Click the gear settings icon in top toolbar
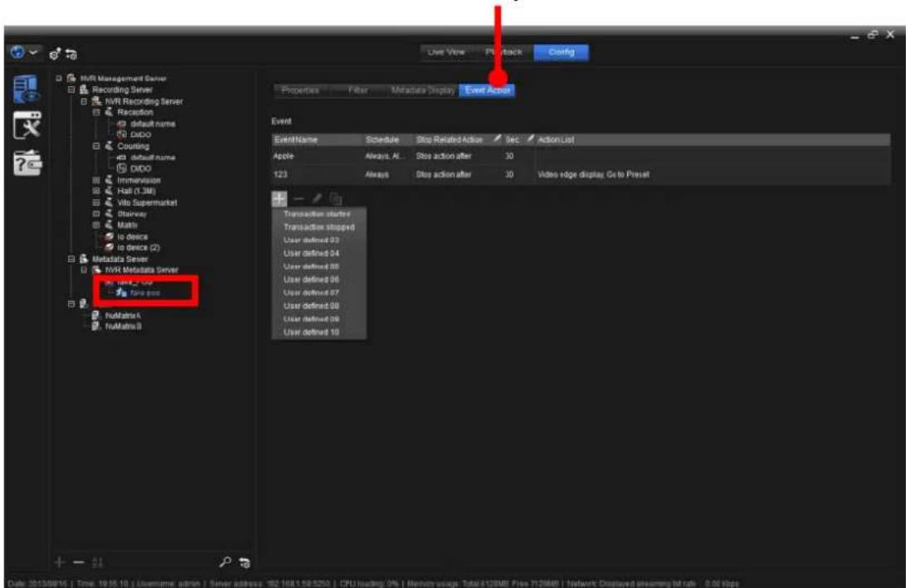Viewport: 906px width, 588px height. 55,54
